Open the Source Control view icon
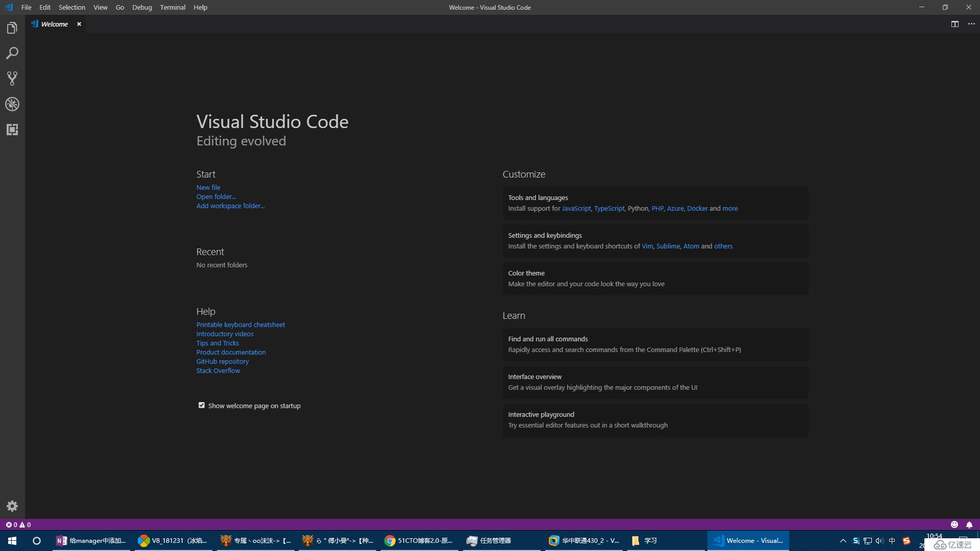980x551 pixels. (12, 79)
